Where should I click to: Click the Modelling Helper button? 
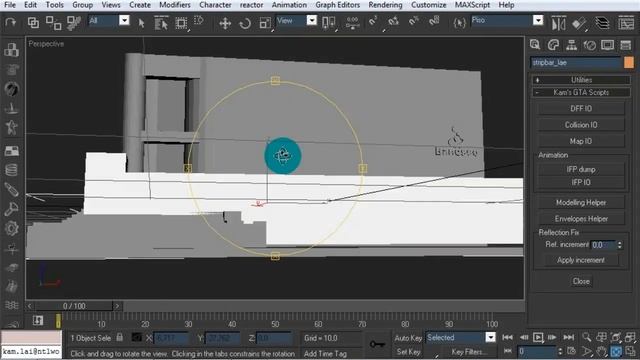(x=581, y=202)
